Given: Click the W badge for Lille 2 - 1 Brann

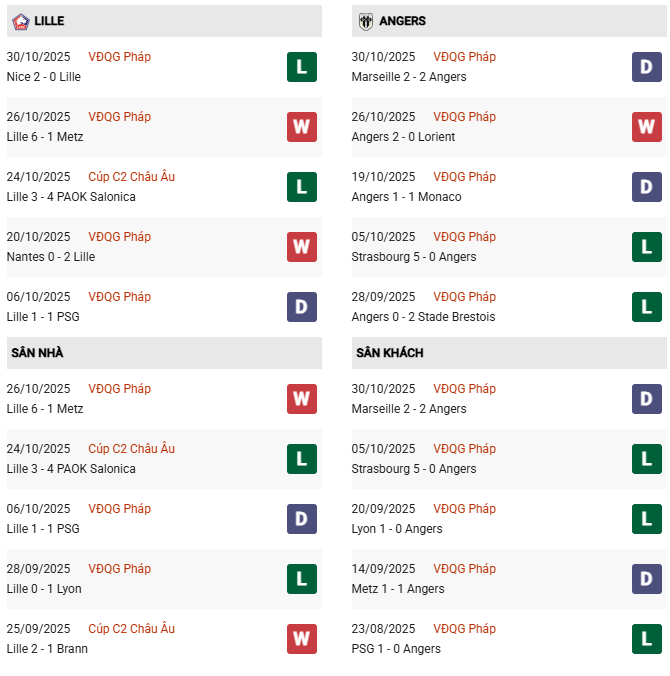Looking at the screenshot, I should 301,639.
